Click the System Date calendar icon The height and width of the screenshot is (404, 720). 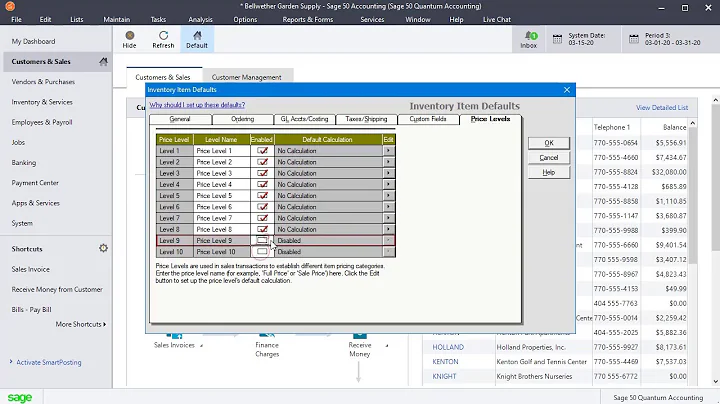pos(557,39)
